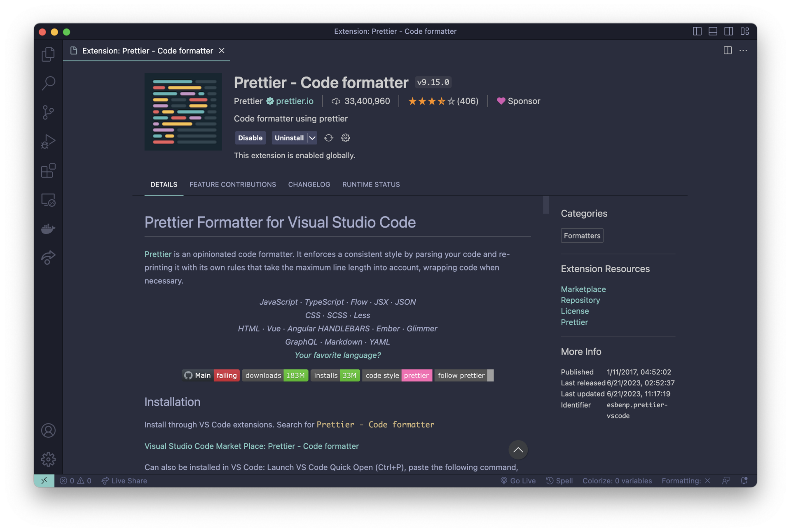Click the sync extension icon

pyautogui.click(x=328, y=138)
